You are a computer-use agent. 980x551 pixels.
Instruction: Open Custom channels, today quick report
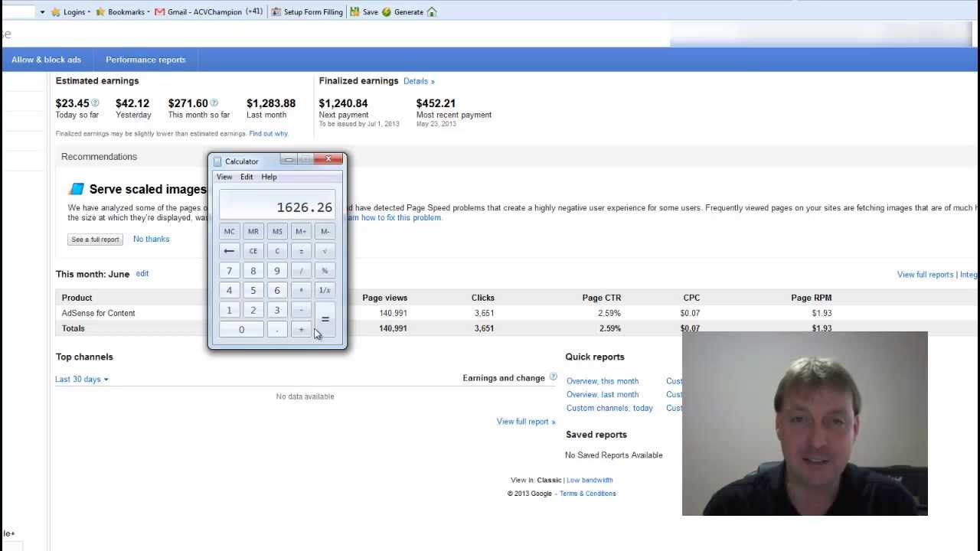[x=609, y=409]
